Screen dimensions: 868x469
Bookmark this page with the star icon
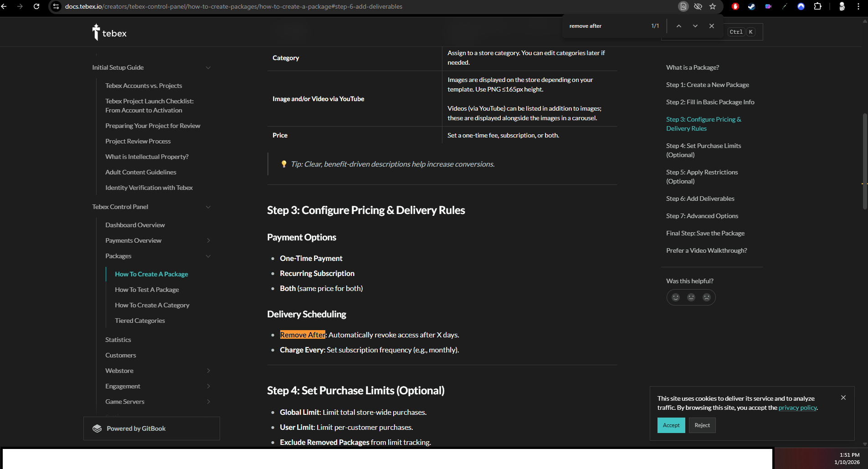pos(713,6)
